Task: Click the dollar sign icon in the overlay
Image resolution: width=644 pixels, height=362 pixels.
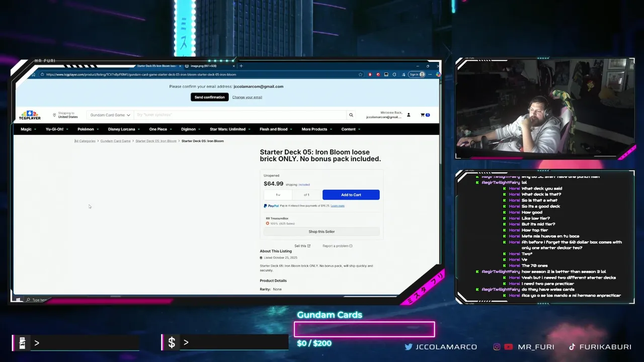Action: (x=172, y=342)
